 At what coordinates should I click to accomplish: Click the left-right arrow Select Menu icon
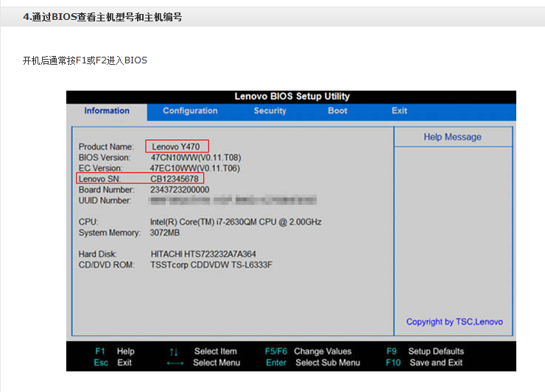175,363
